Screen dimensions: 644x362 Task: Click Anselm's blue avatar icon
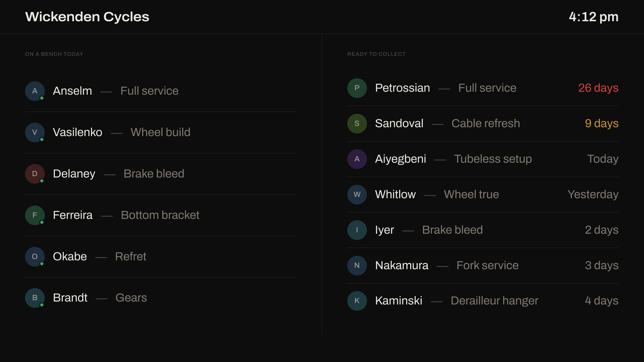(35, 91)
